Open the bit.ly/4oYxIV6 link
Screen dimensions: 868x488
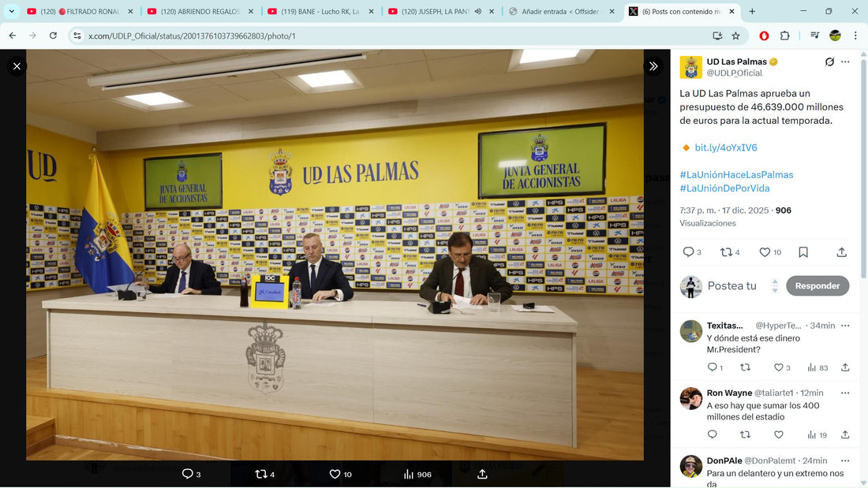[726, 147]
